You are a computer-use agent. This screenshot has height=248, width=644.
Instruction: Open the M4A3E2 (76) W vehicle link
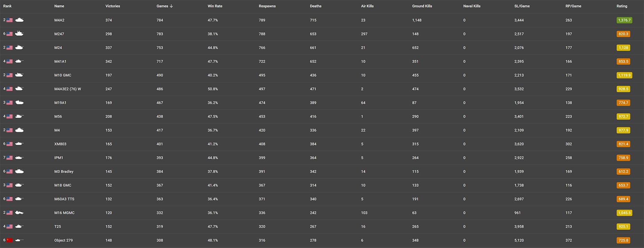(68, 89)
